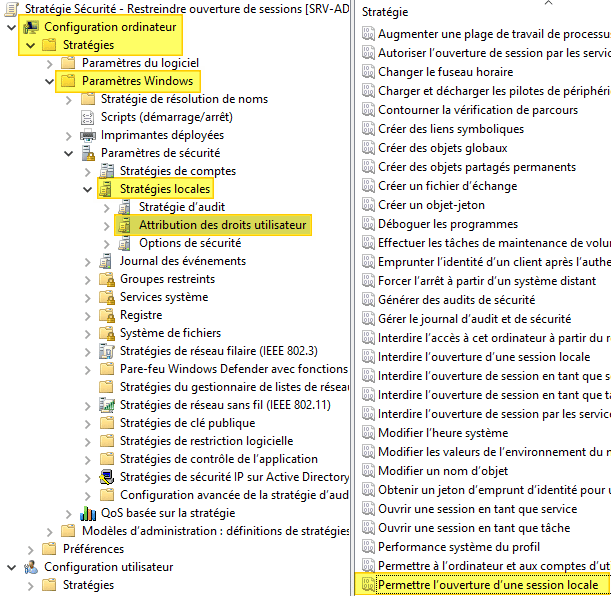Select Pare-feu Windows Defender tree item
Viewport: 611px width, 596px height.
(x=234, y=369)
